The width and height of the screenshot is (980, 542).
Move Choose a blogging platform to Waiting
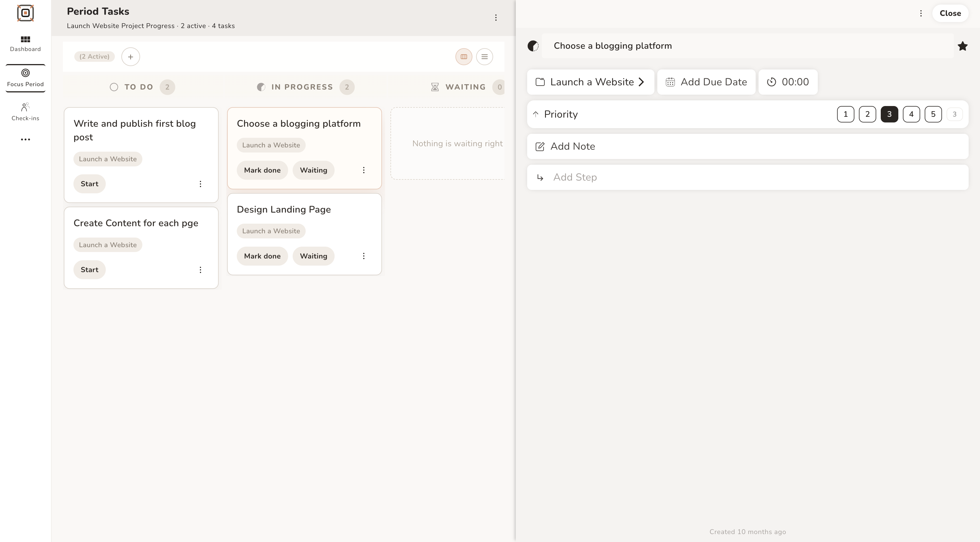pyautogui.click(x=313, y=170)
